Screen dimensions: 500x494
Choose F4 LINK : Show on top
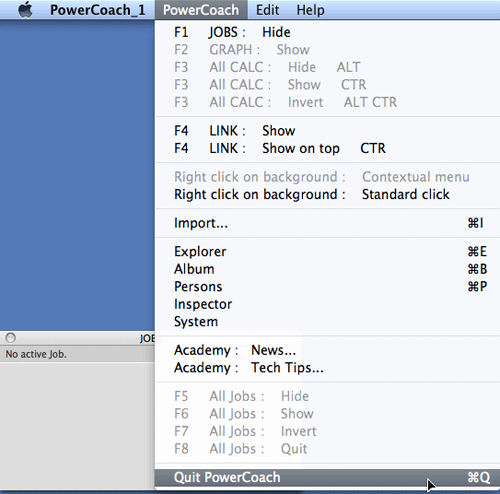pyautogui.click(x=327, y=148)
